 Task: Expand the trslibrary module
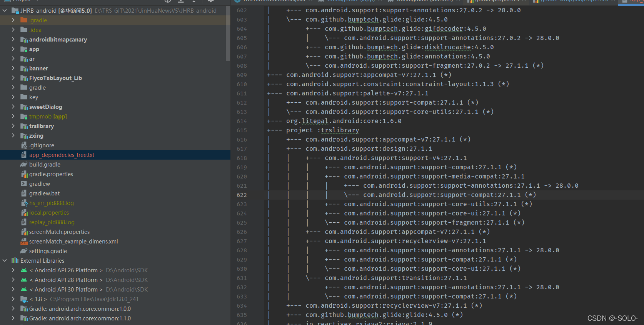coord(13,126)
